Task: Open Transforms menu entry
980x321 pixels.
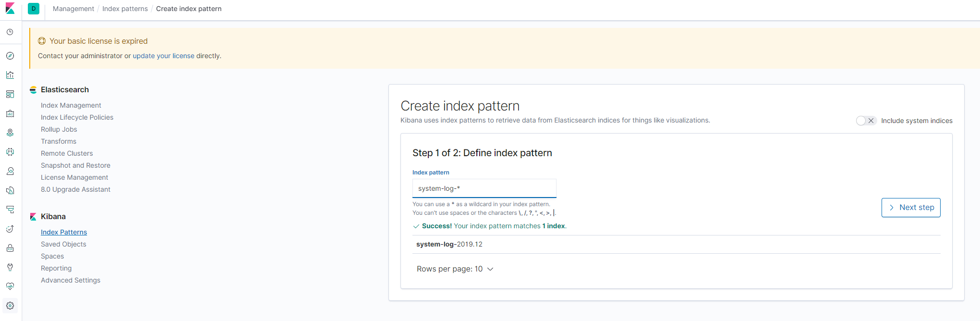Action: pos(59,141)
